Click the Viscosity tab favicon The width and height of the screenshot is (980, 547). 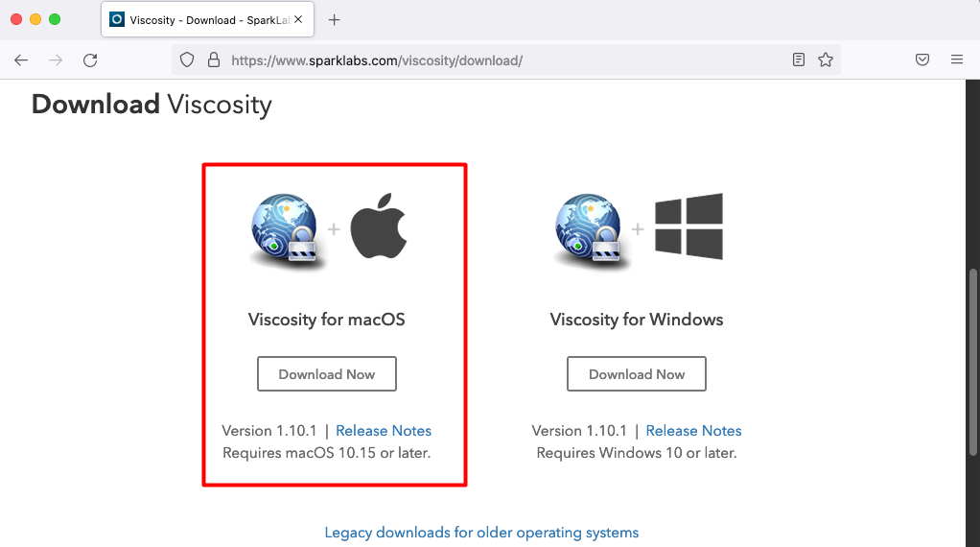coord(117,19)
